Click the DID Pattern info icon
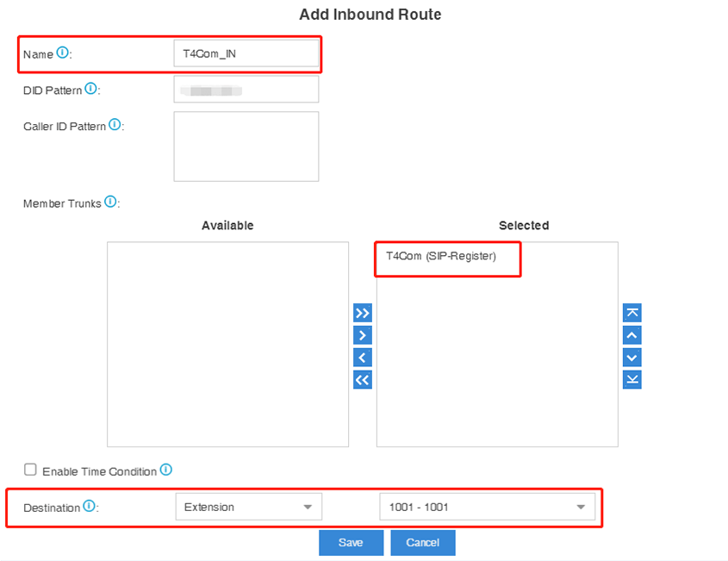 90,89
